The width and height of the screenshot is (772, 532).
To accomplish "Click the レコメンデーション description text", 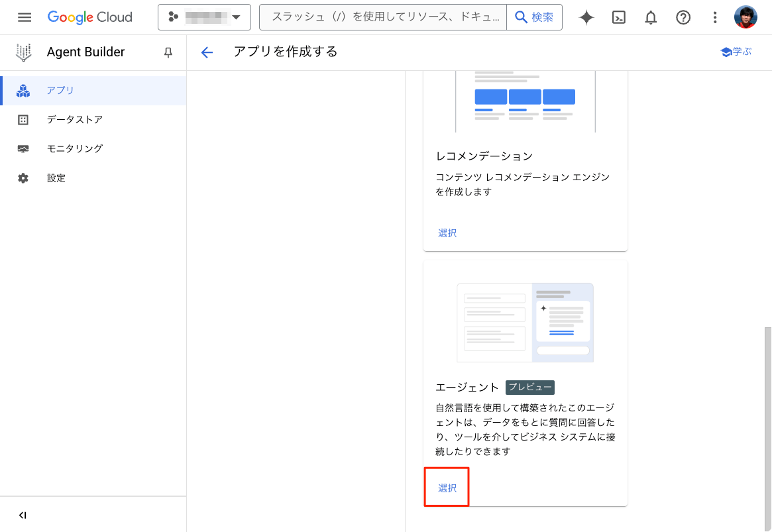I will pyautogui.click(x=523, y=185).
